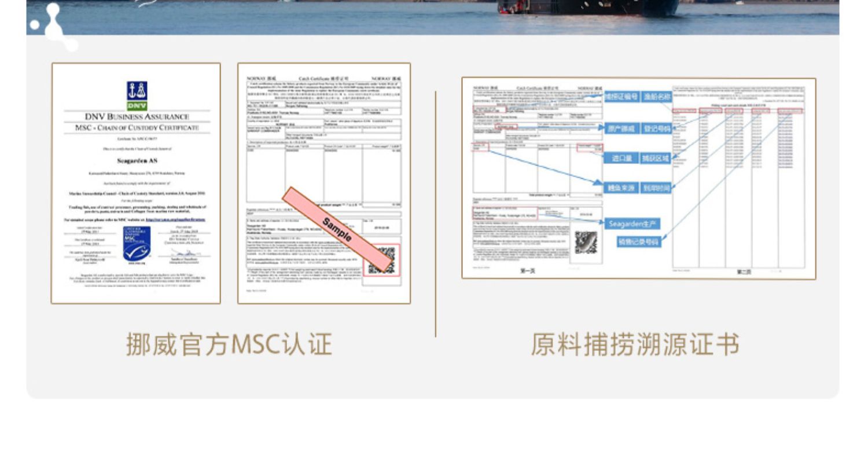
Task: Open the annotated traceability certificate image
Action: coord(639,178)
